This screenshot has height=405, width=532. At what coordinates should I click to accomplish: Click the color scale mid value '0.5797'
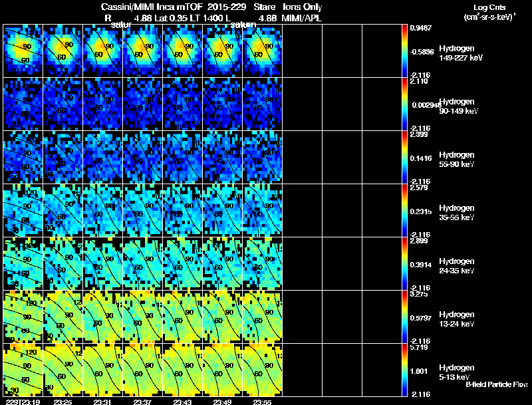tap(421, 318)
